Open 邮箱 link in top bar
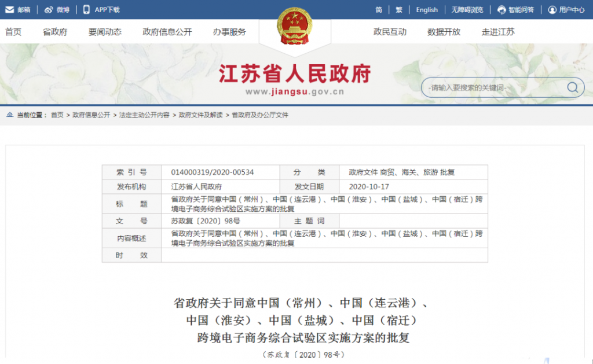Screen dimensions: 593x364 pyautogui.click(x=23, y=10)
